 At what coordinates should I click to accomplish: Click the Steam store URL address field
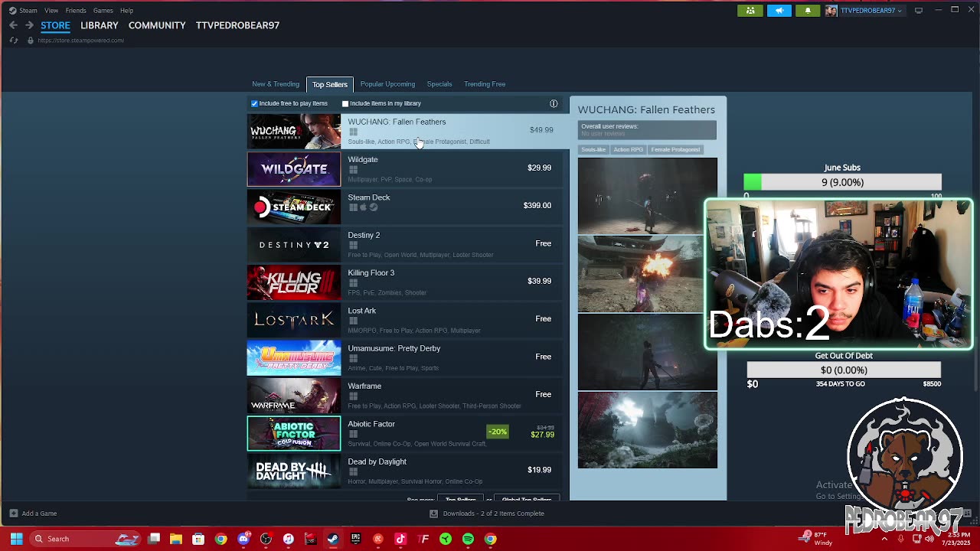coord(80,40)
